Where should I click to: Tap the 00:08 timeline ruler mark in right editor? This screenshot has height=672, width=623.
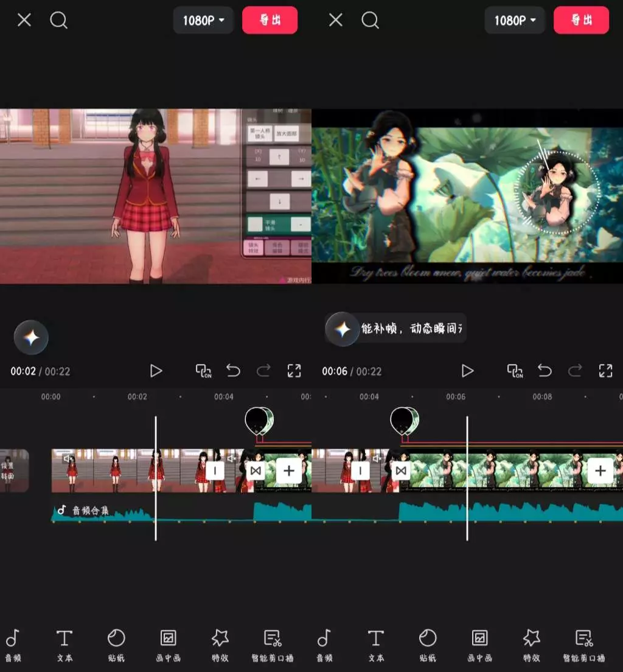tap(542, 397)
